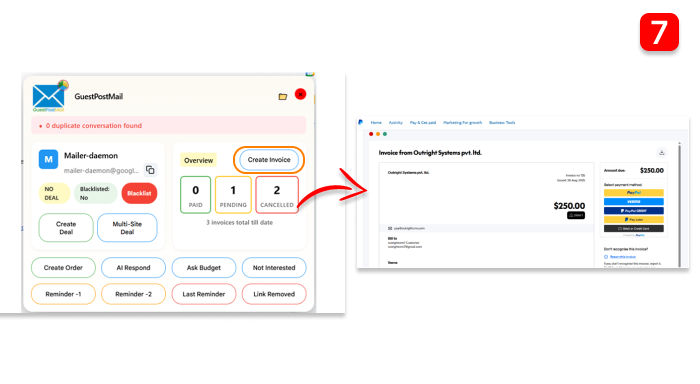The width and height of the screenshot is (700, 384).
Task: Click the GuestPostMail envelope logo
Action: pos(49,96)
